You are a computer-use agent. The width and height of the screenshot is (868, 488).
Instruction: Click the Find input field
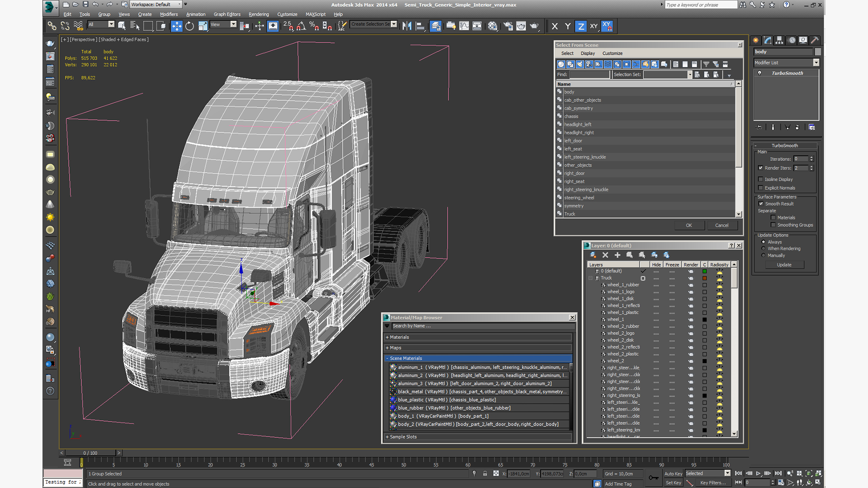pyautogui.click(x=589, y=75)
